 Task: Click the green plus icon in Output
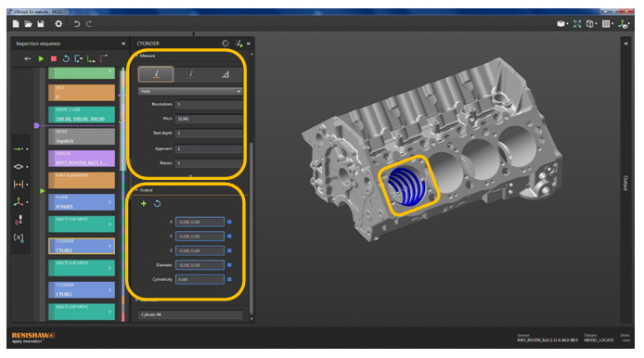tap(144, 203)
